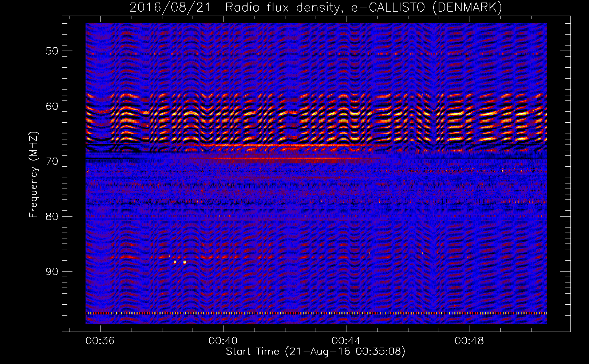This screenshot has height=364, width=589.
Task: Click the '90' frequency tick label
Action: [52, 272]
